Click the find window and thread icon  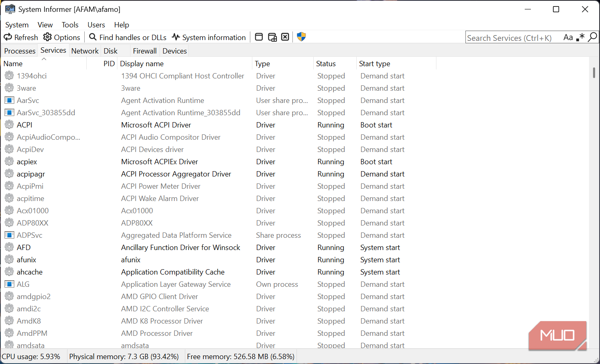(272, 37)
